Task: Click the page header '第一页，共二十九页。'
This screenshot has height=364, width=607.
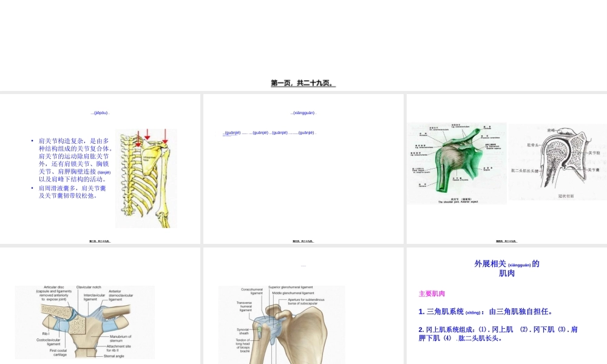Action: (303, 83)
